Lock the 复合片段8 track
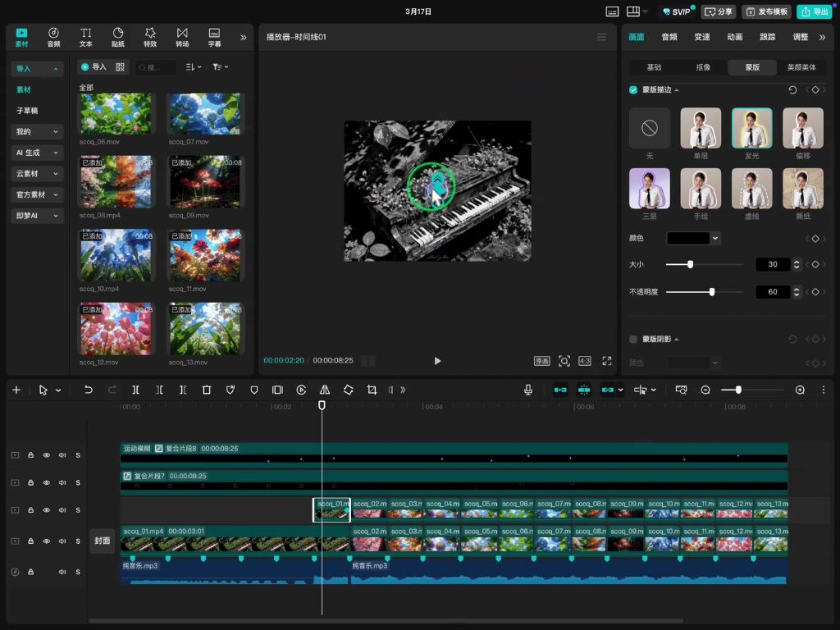This screenshot has width=840, height=630. 31,455
